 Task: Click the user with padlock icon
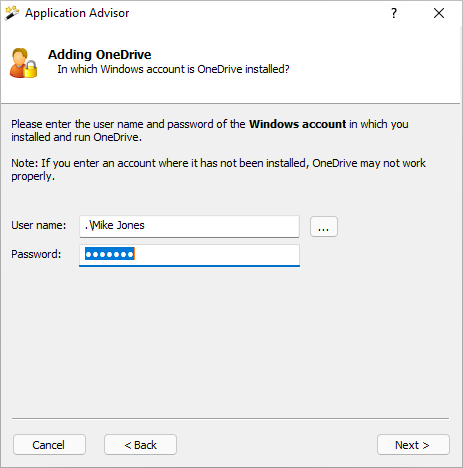coord(23,63)
